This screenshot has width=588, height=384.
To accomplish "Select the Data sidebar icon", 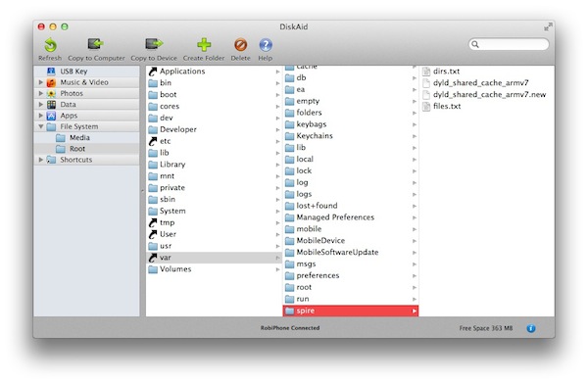I will (51, 105).
